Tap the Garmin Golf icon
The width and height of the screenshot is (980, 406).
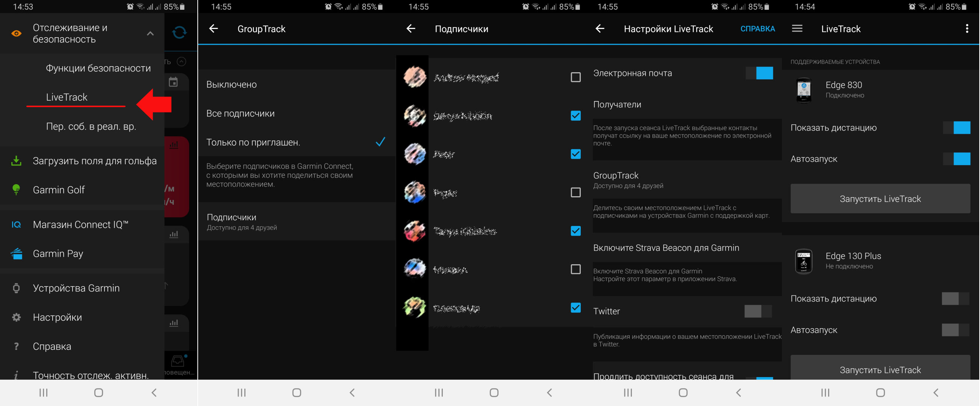17,189
